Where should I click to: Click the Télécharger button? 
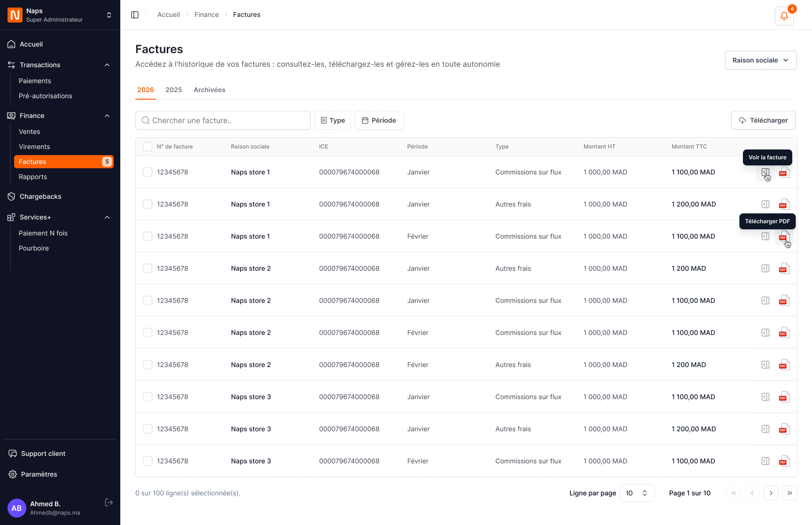coord(763,120)
